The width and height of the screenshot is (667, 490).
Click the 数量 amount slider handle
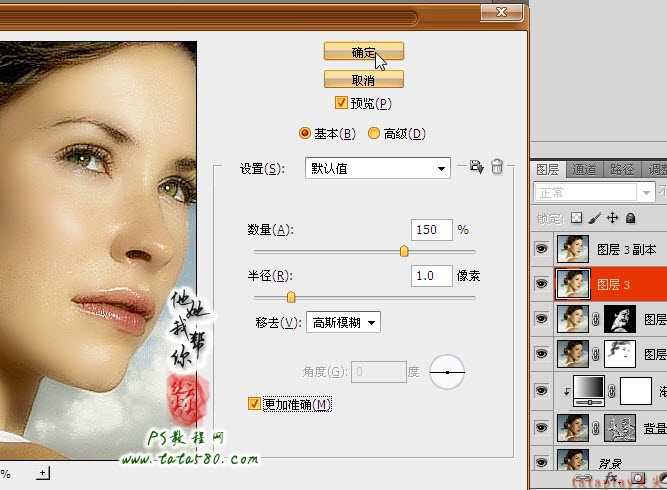[404, 251]
